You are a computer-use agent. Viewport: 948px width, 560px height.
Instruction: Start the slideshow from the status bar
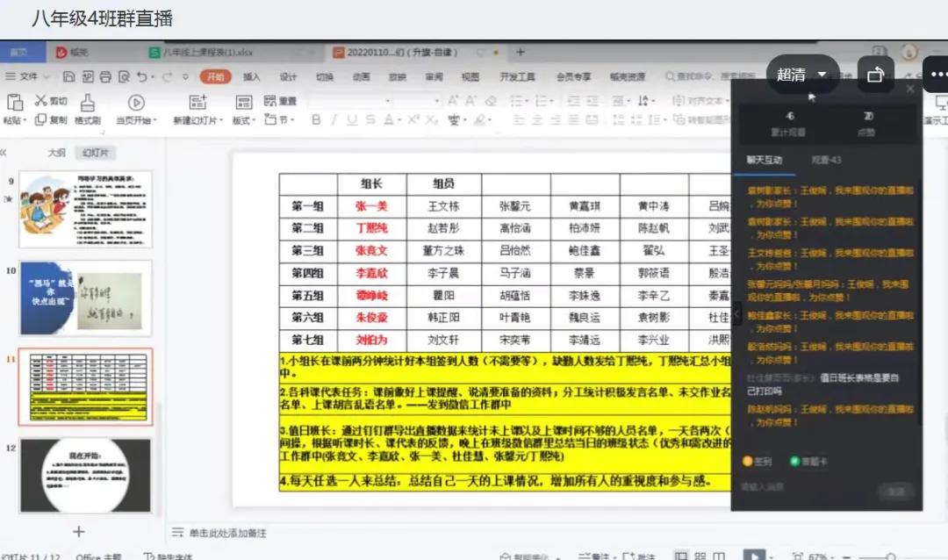[x=753, y=554]
